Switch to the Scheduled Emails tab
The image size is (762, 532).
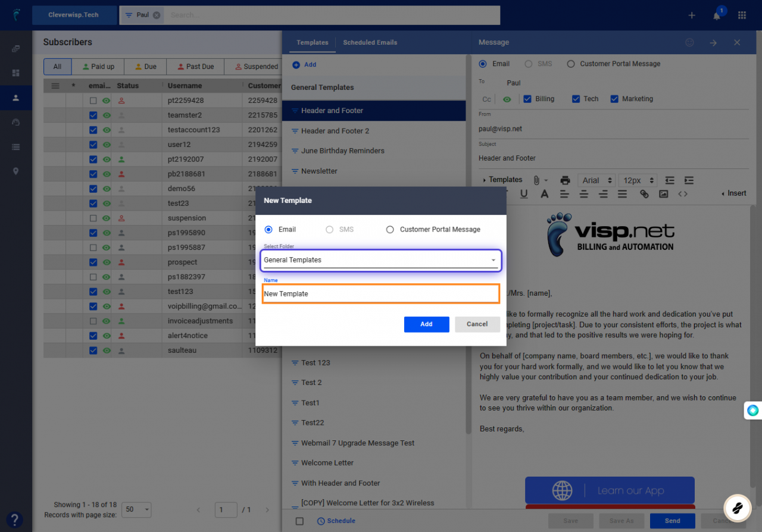pos(370,42)
